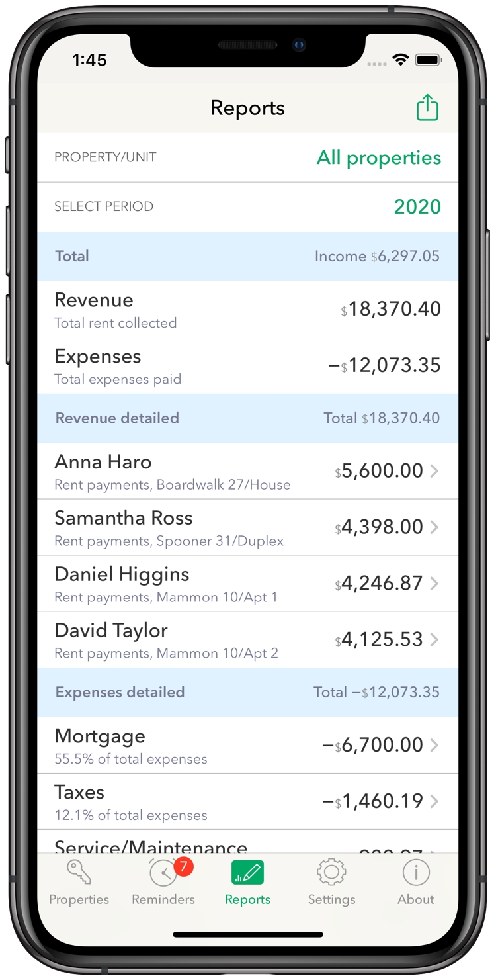
Task: Tap the Reports pencil icon
Action: [247, 873]
